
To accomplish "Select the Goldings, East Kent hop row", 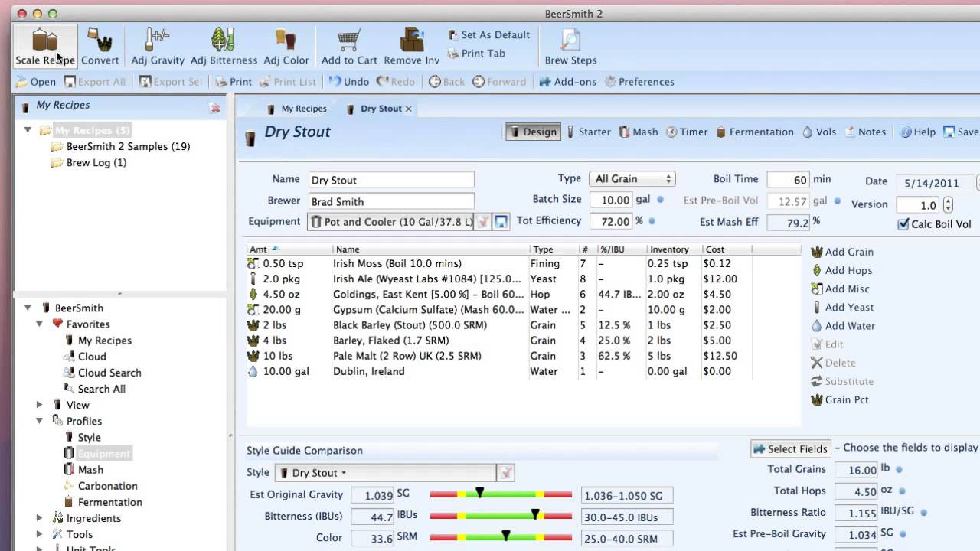I will (x=499, y=295).
